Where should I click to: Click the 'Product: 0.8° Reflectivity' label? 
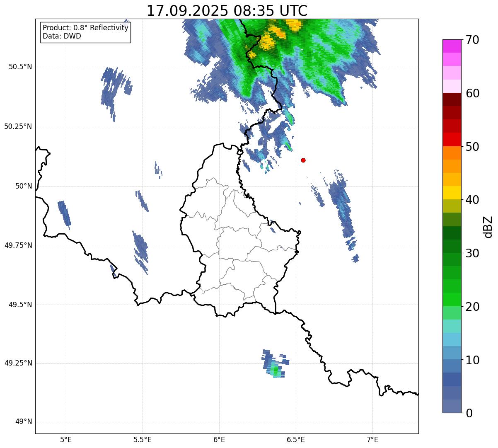click(85, 28)
